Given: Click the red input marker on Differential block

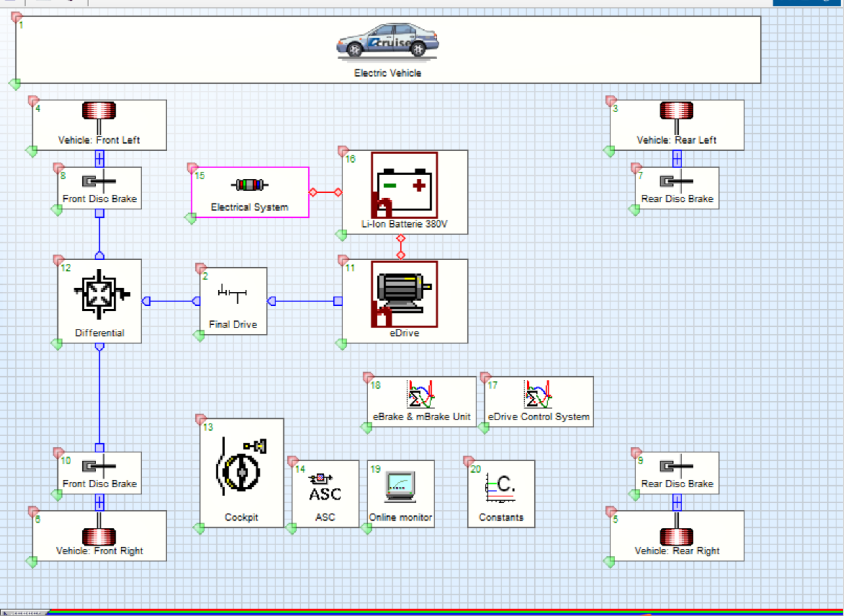Looking at the screenshot, I should pyautogui.click(x=58, y=259).
